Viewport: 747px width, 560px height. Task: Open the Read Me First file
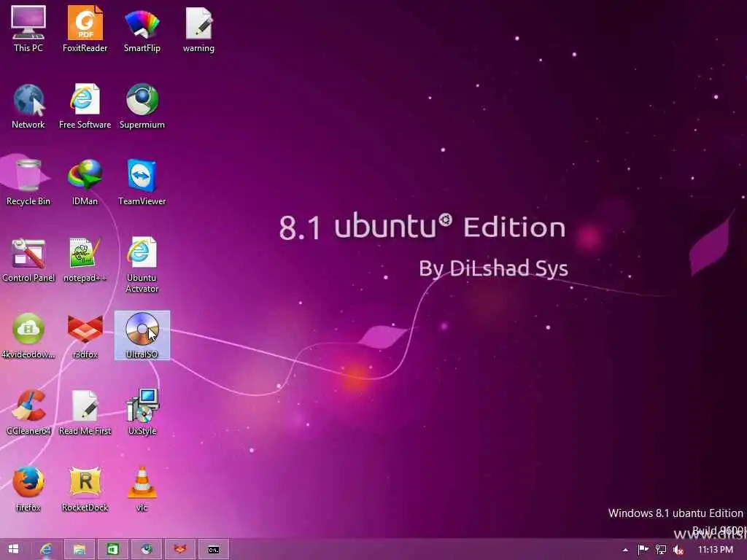pyautogui.click(x=85, y=413)
